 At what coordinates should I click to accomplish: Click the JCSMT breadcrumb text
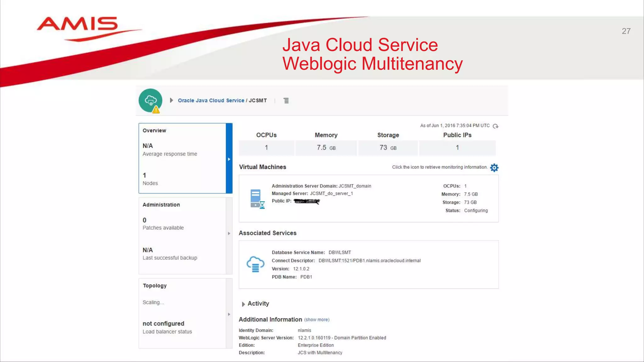258,101
